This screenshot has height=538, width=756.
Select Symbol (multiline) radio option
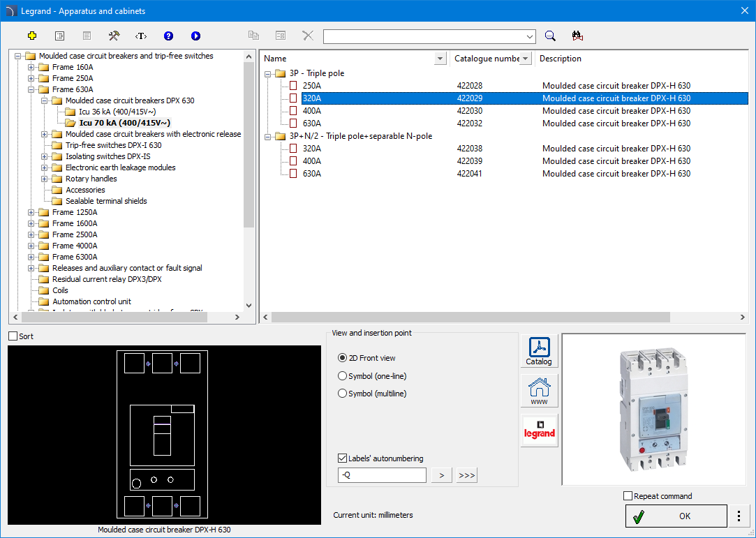pyautogui.click(x=342, y=394)
